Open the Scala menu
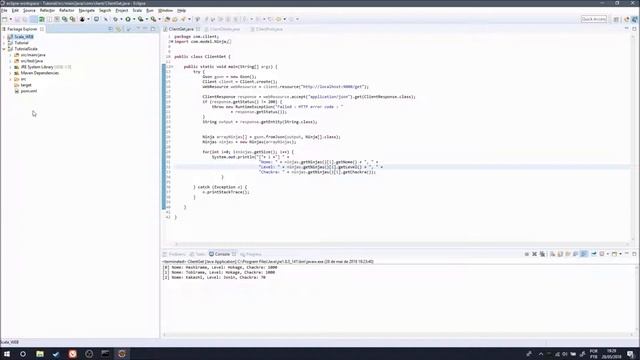 click(137, 10)
